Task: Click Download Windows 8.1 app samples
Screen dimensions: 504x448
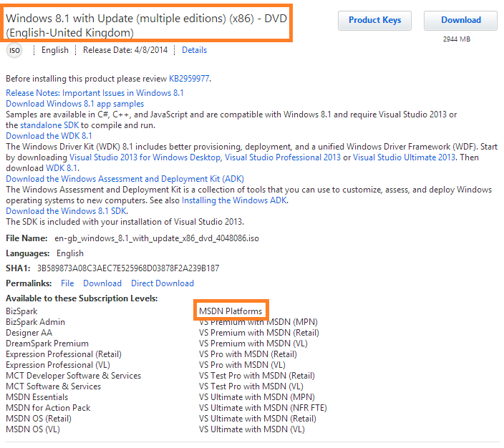Action: click(74, 104)
